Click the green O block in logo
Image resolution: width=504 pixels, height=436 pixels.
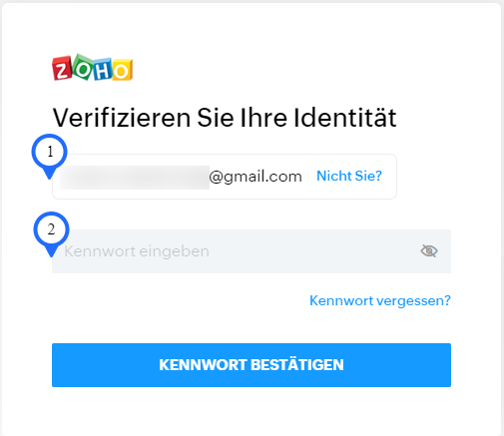[83, 67]
